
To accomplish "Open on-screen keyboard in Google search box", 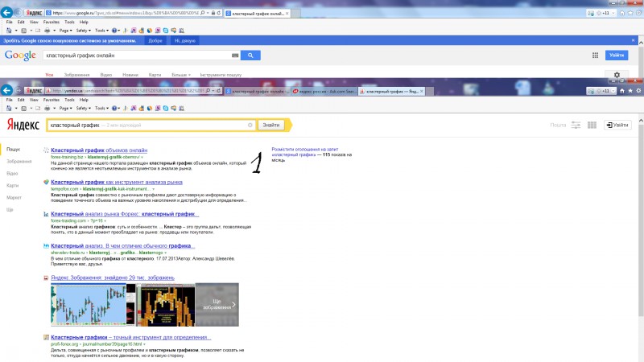I will pyautogui.click(x=235, y=56).
